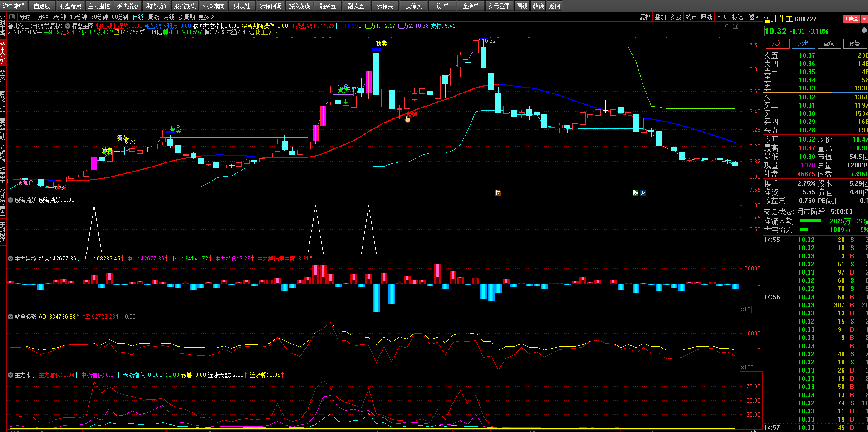Toggle the panel layout icon beside 分时
Screen dimensions: 868x432
coord(12,17)
